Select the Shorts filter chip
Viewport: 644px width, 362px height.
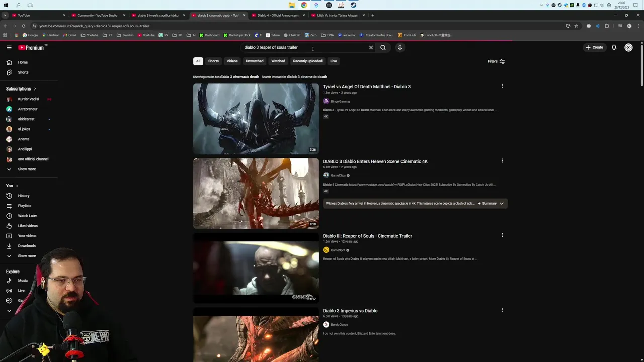pyautogui.click(x=213, y=61)
